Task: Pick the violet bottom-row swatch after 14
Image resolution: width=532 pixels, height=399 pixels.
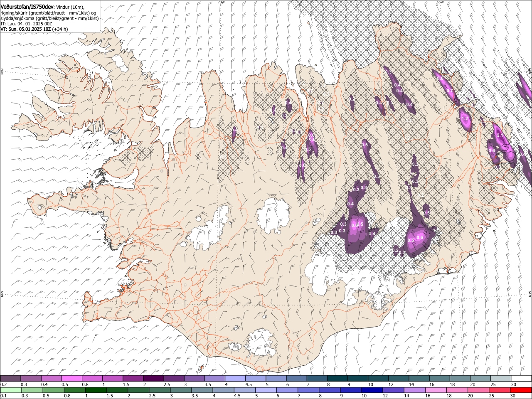Action: (x=414, y=390)
